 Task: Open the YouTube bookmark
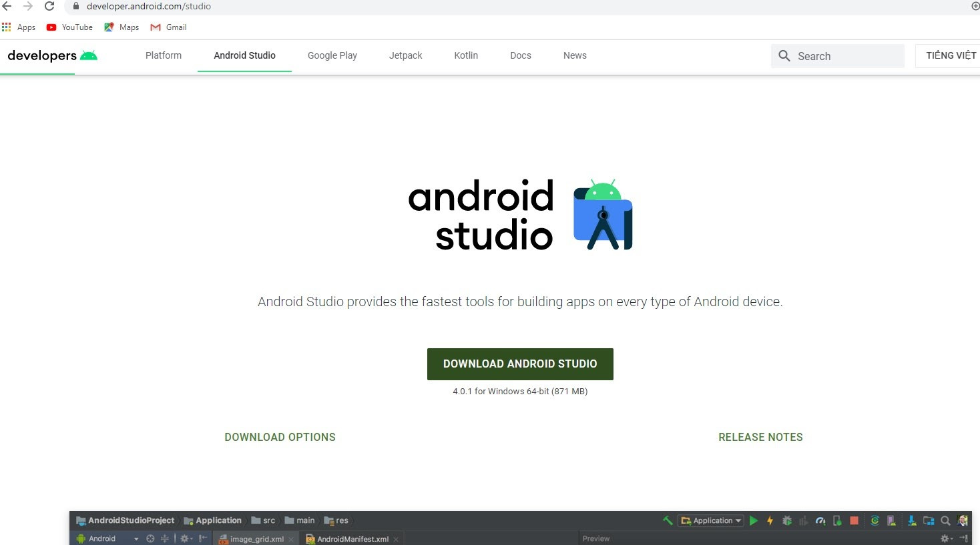pos(69,27)
